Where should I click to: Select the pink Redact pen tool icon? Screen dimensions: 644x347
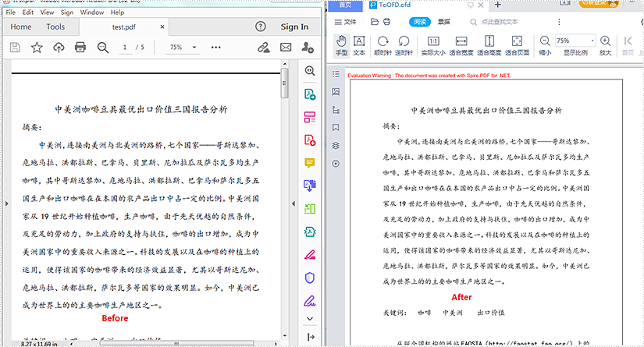click(x=310, y=255)
